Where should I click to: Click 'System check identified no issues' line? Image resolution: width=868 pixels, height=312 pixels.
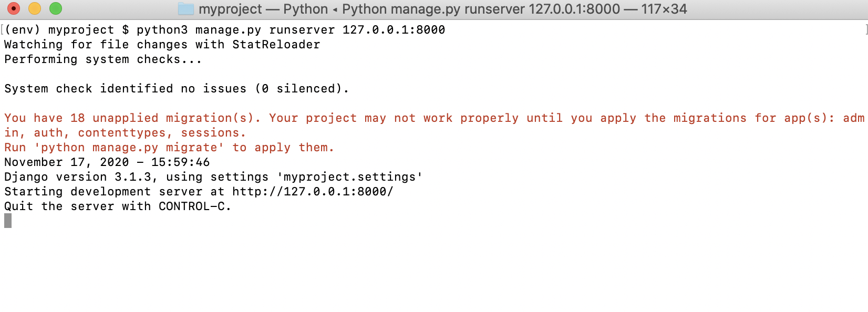click(x=126, y=89)
